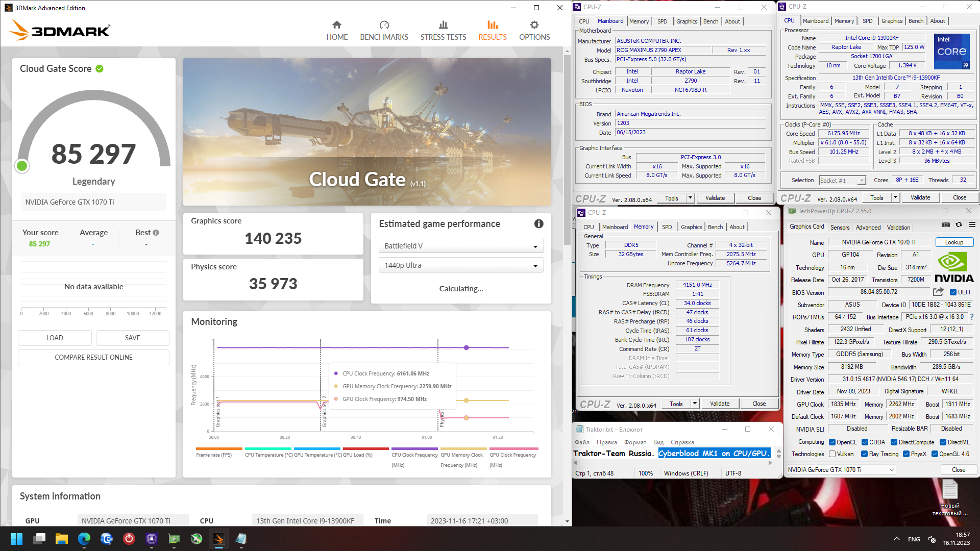Image resolution: width=980 pixels, height=551 pixels.
Task: Toggle the Ray Tracing checkbox
Action: [x=864, y=454]
